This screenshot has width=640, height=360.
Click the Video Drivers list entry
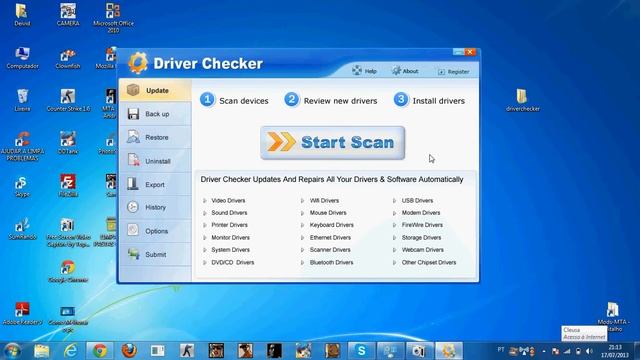click(224, 200)
